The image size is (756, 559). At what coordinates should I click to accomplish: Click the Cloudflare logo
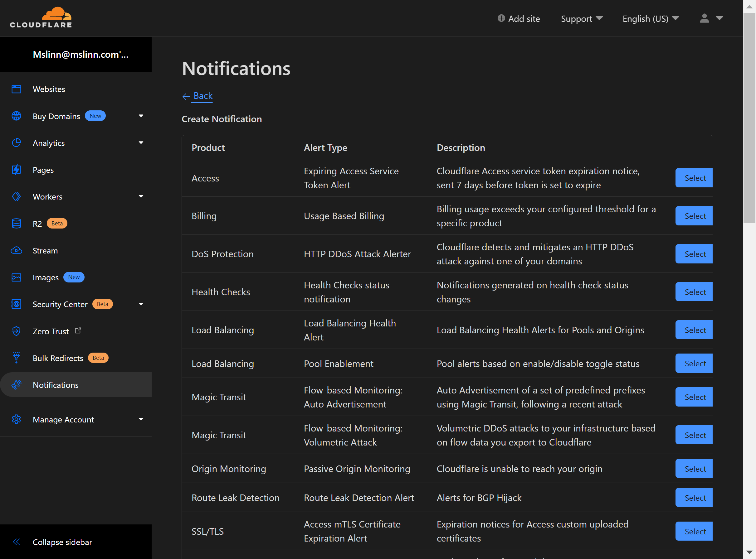click(41, 17)
